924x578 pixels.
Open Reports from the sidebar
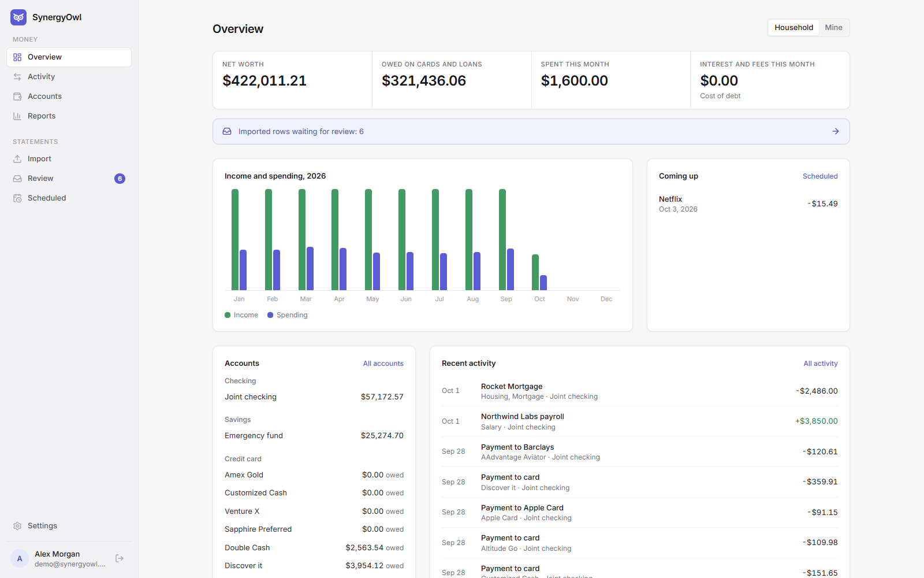(69, 116)
